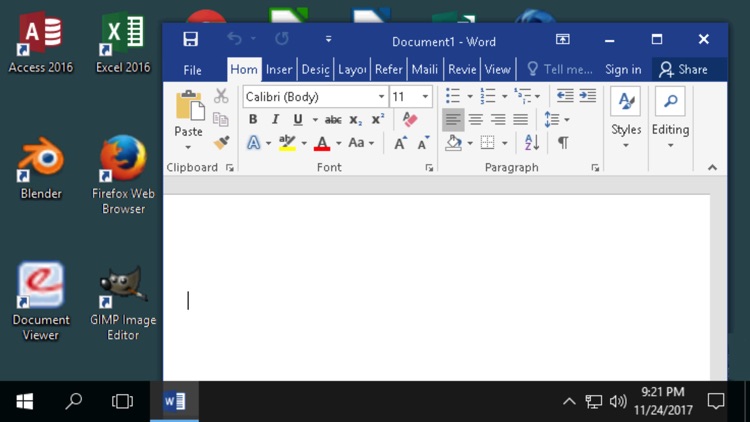Click the Bullets list icon
The width and height of the screenshot is (750, 422).
(x=452, y=96)
